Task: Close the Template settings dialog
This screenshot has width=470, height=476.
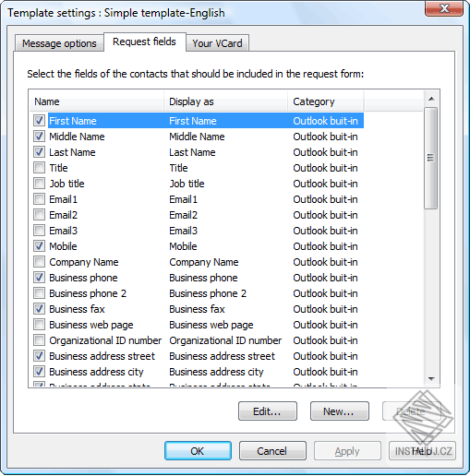Action: (x=444, y=8)
